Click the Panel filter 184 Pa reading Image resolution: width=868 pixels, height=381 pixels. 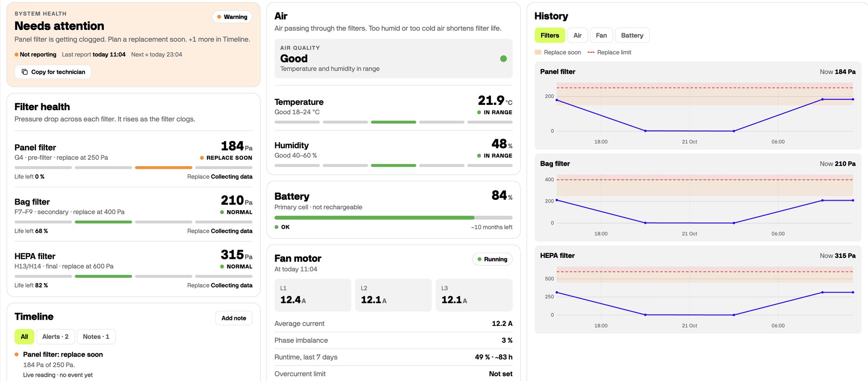click(x=237, y=146)
